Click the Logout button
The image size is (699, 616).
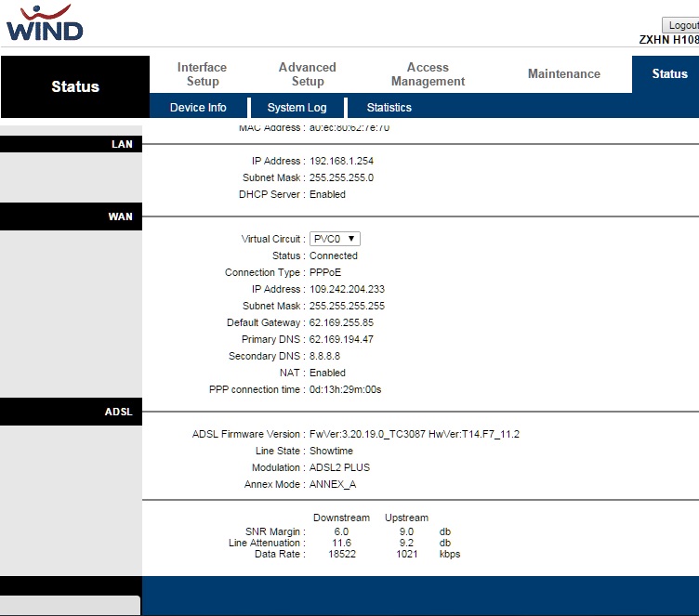(680, 25)
